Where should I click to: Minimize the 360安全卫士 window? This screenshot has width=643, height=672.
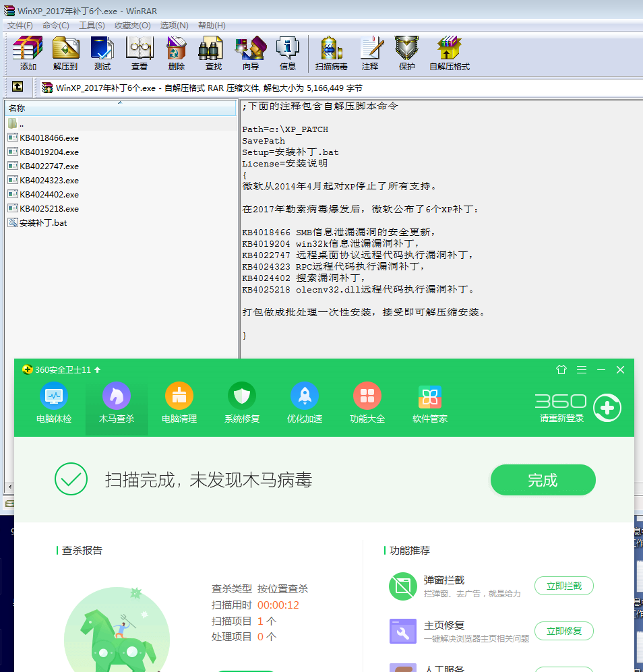(601, 369)
